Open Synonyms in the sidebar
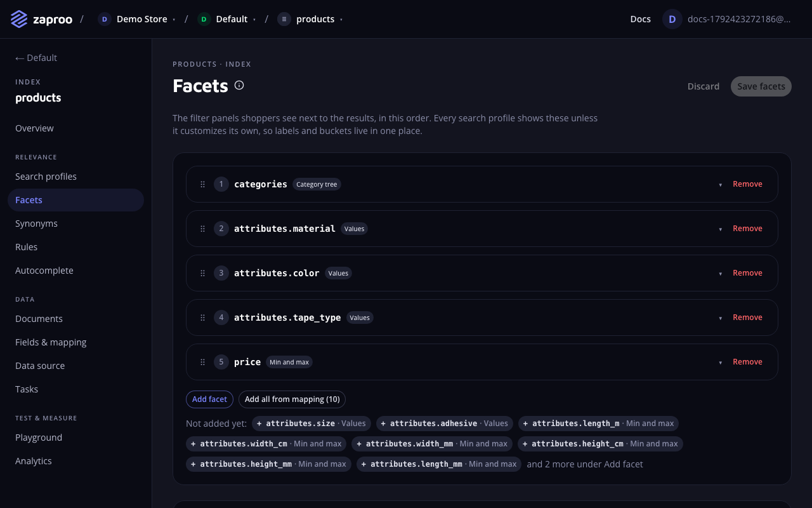 [75, 224]
